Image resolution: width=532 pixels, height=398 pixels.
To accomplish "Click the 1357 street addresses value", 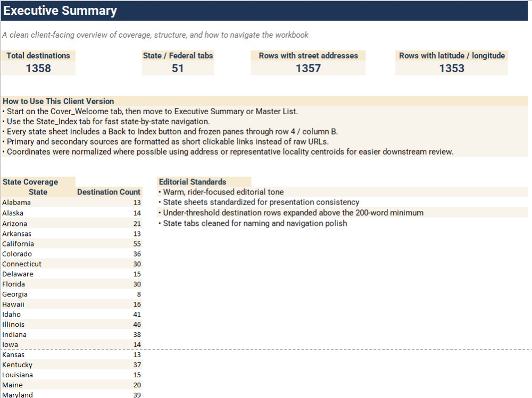I will point(308,68).
